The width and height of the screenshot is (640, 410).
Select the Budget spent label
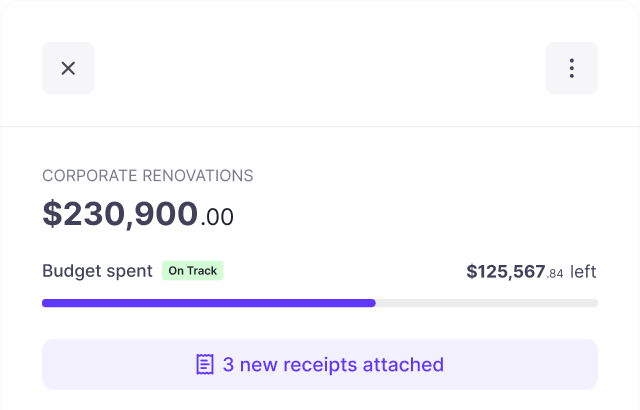98,271
